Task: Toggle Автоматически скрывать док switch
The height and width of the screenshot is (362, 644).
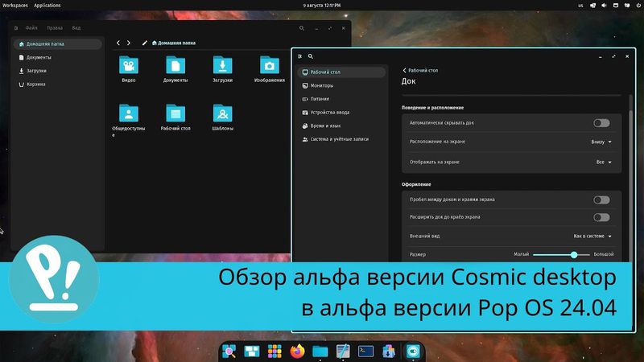Action: tap(601, 123)
